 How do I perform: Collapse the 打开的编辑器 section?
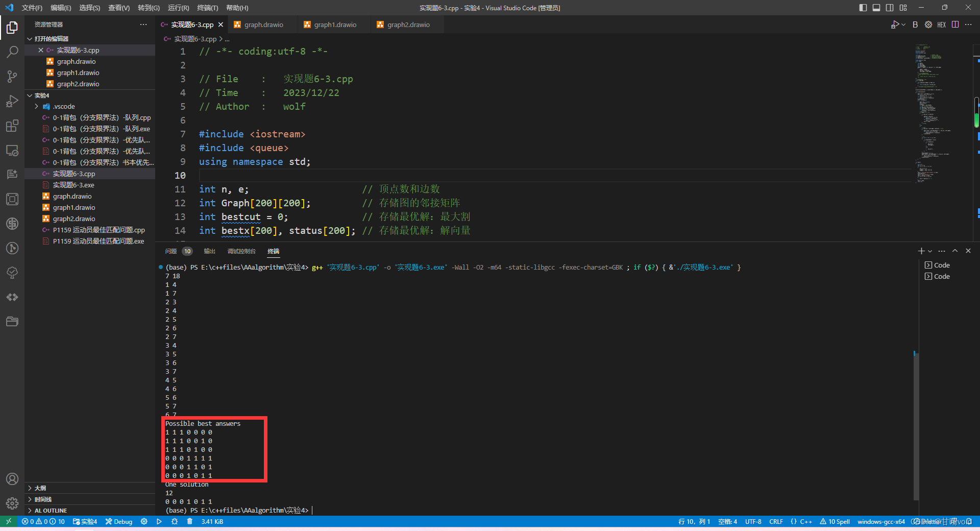click(90, 39)
